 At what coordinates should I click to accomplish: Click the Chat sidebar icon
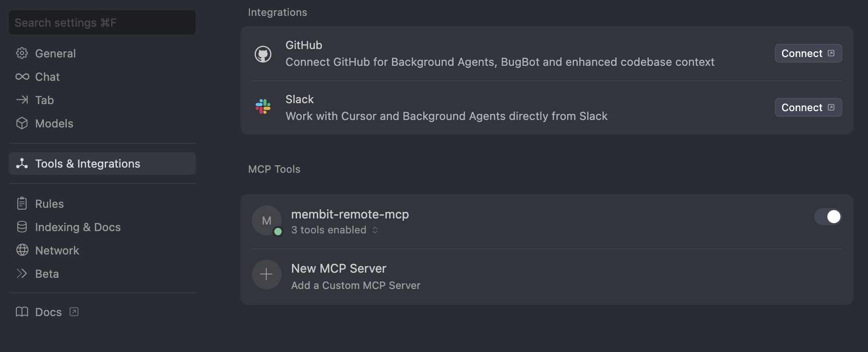point(22,77)
